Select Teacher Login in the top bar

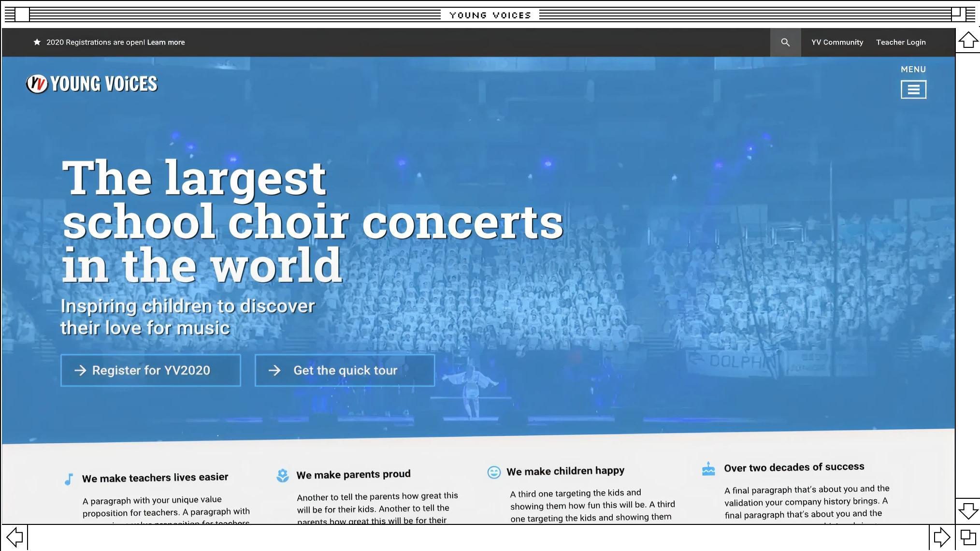click(901, 42)
